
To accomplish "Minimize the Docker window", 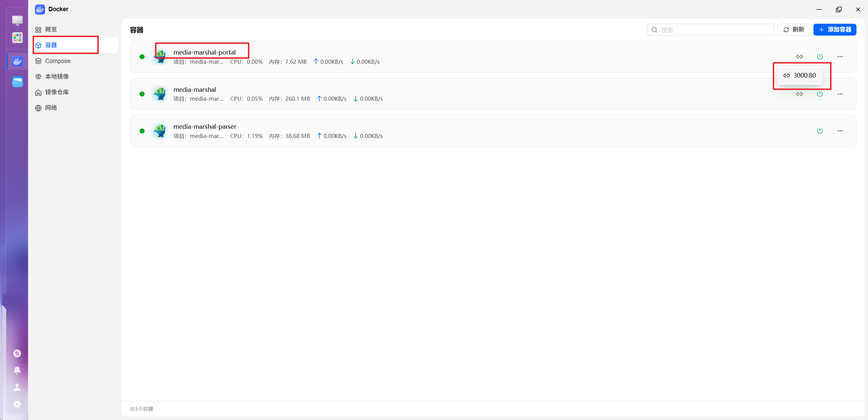I will [819, 9].
